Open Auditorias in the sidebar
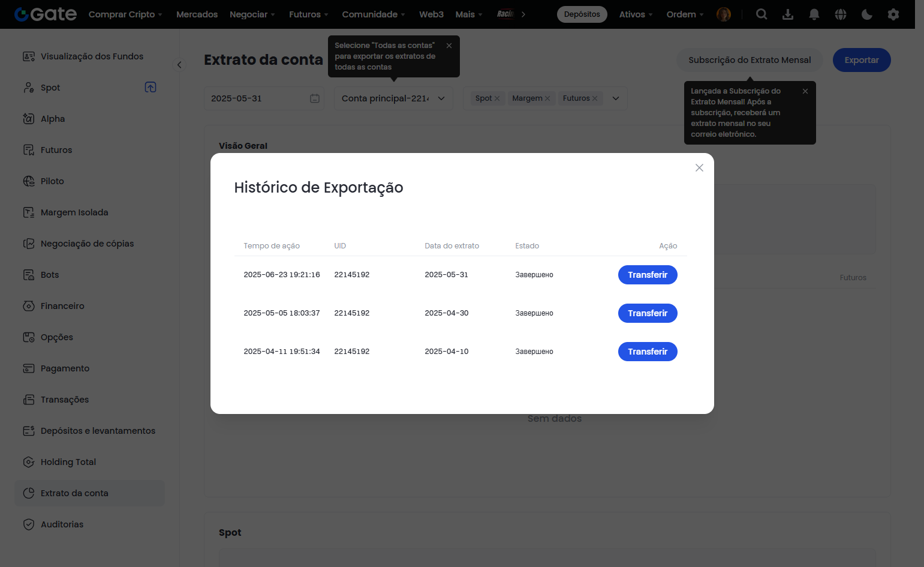The image size is (924, 567). point(89,524)
